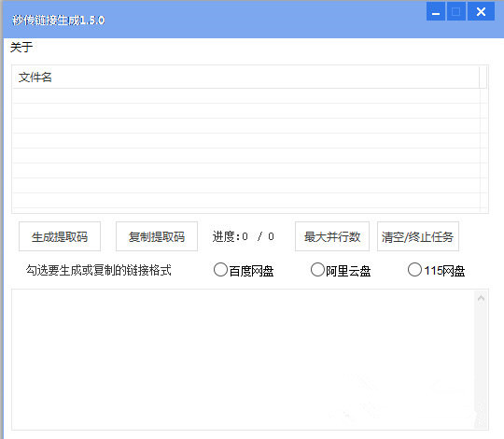The width and height of the screenshot is (504, 439).
Task: Click 清空/终止任务 to clear tasks
Action: 418,236
